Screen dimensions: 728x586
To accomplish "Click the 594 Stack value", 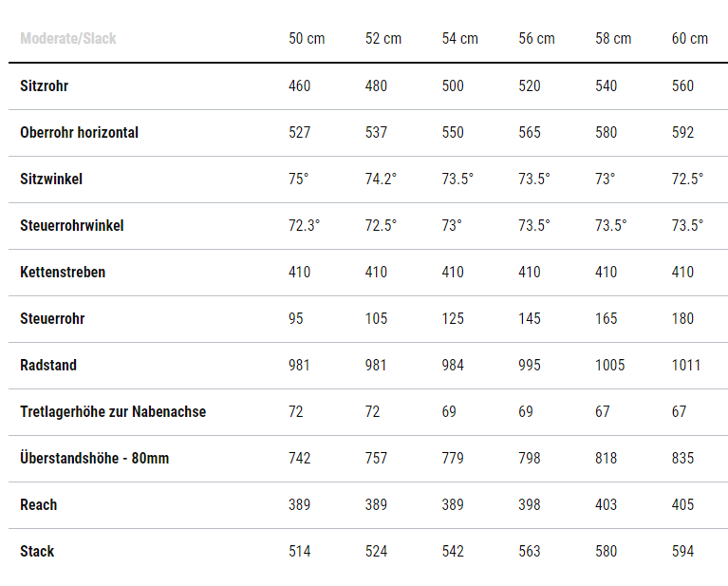I will [x=682, y=552].
